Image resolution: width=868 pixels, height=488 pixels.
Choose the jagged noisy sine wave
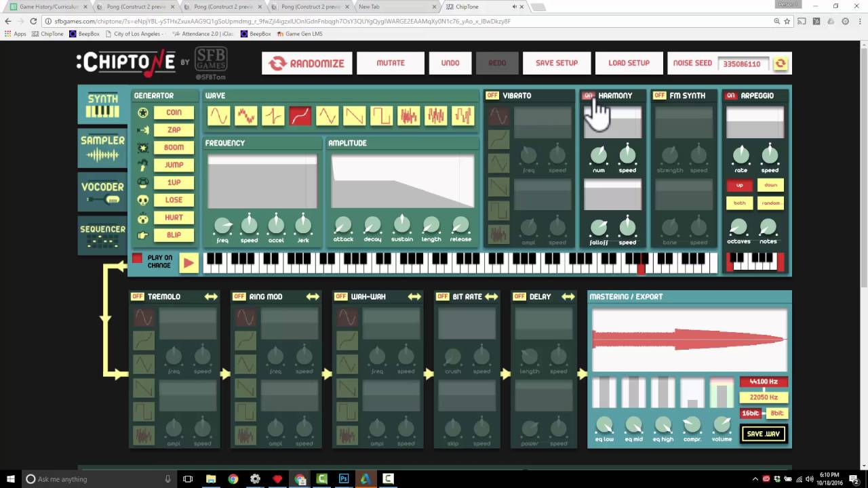[x=245, y=116]
